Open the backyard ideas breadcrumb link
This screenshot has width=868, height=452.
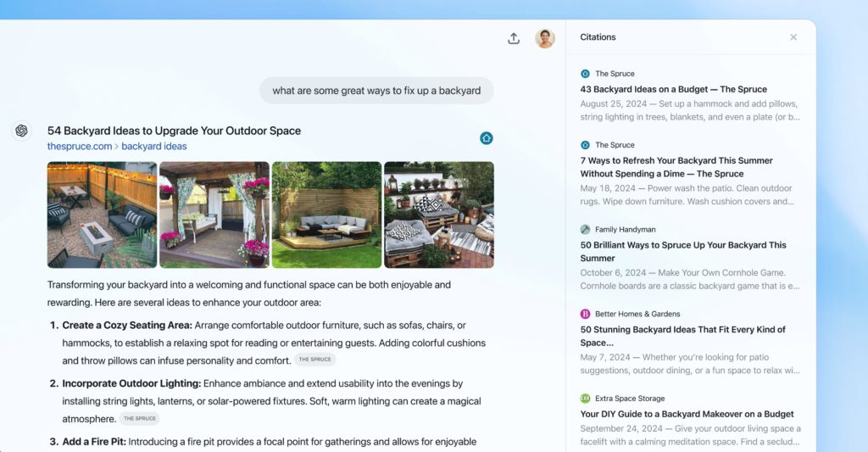(154, 146)
